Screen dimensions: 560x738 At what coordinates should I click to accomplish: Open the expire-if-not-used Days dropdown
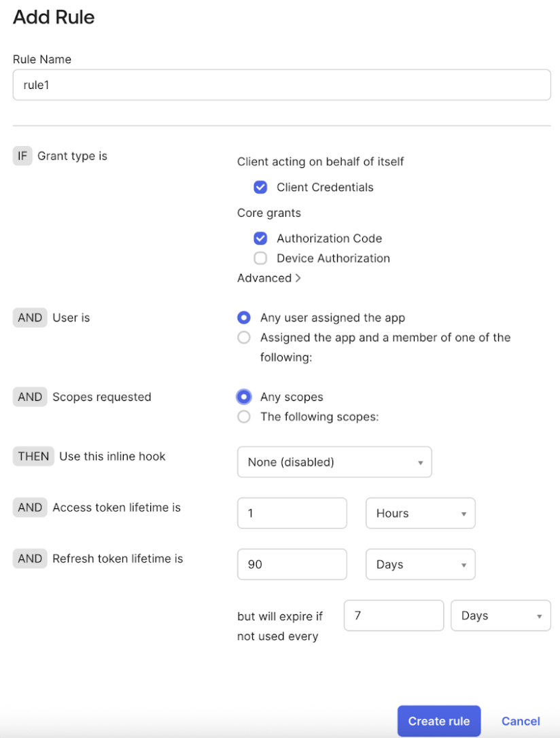[x=500, y=616]
